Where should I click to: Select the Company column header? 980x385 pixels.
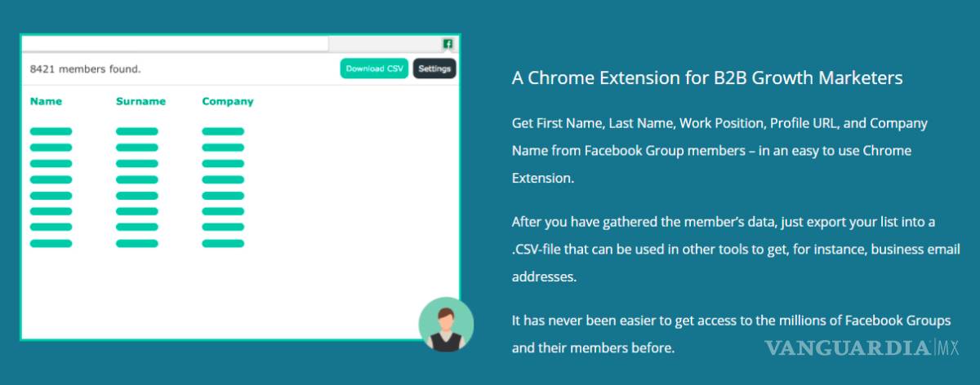tap(228, 102)
